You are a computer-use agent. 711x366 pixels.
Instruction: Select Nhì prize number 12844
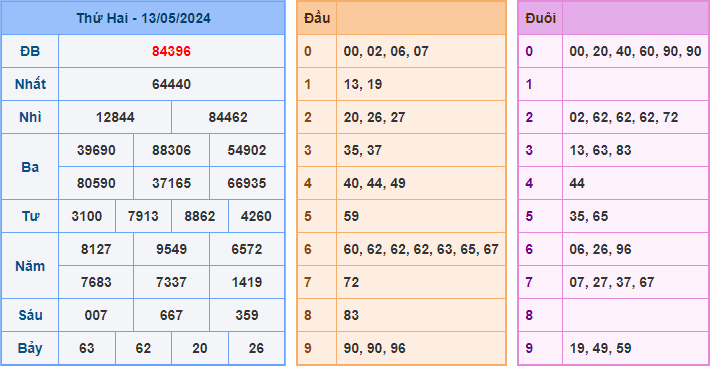(x=115, y=117)
